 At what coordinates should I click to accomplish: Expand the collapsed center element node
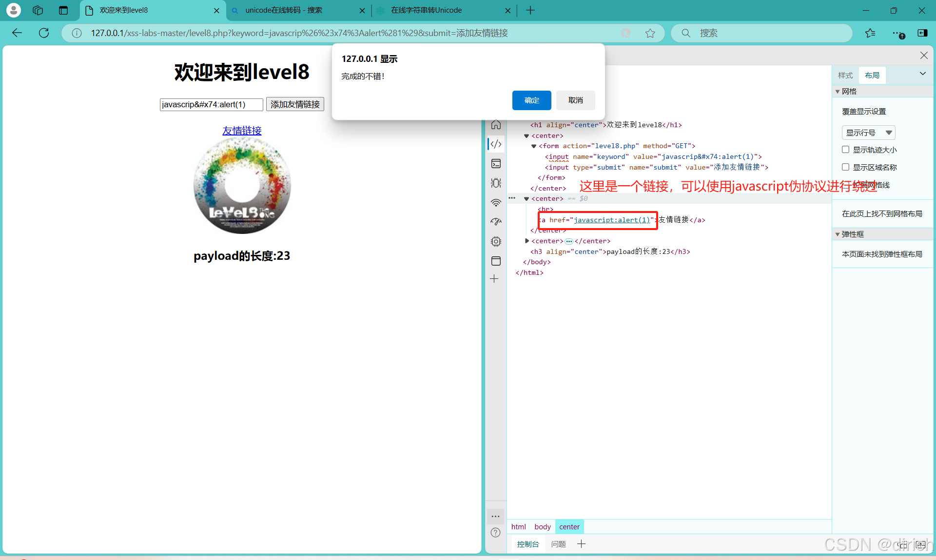[527, 241]
